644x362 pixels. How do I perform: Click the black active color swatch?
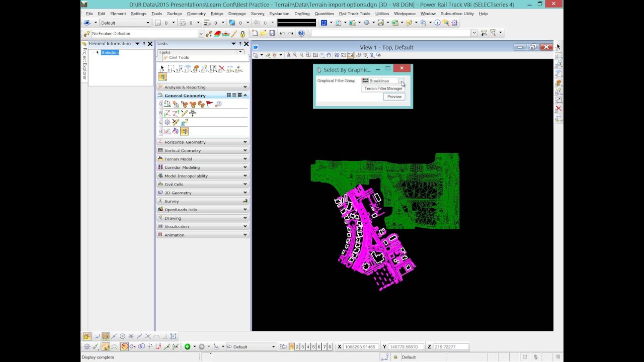(x=296, y=23)
